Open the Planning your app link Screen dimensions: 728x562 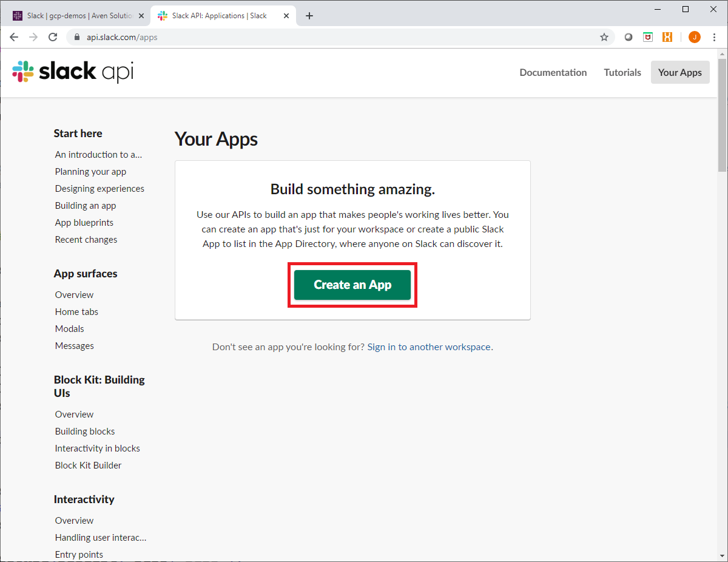click(x=90, y=172)
